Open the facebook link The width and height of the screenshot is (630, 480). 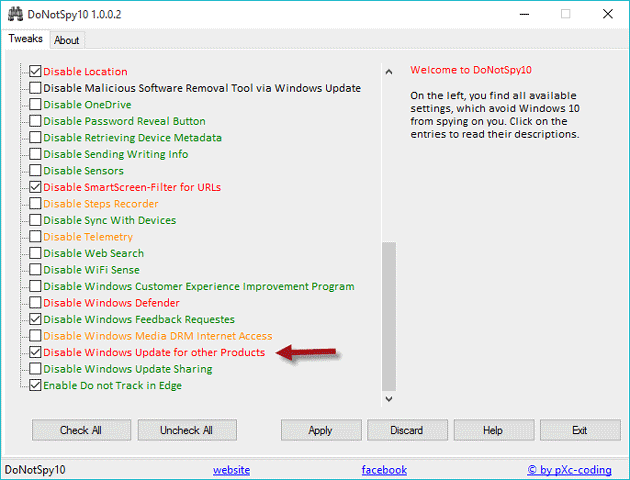click(x=384, y=470)
